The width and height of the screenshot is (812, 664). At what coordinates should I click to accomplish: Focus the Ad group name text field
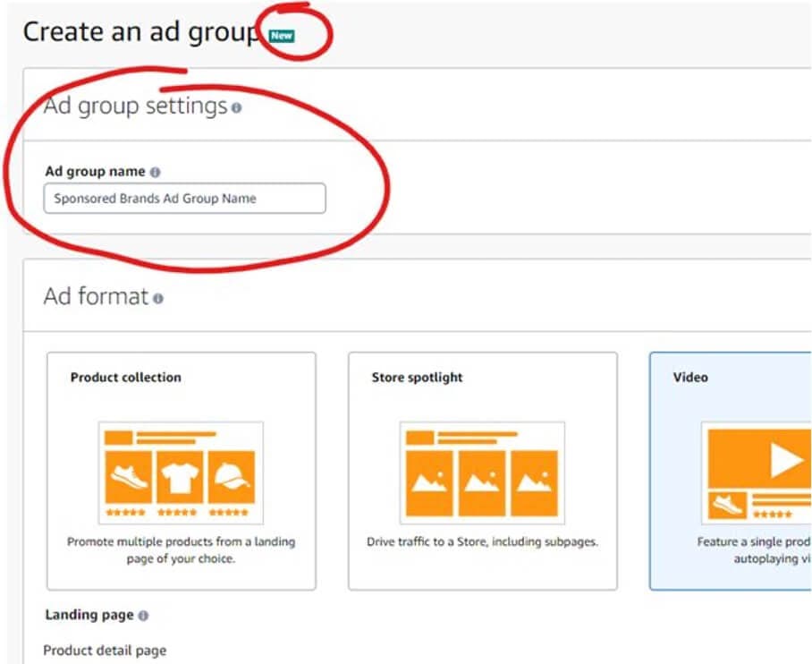point(184,199)
